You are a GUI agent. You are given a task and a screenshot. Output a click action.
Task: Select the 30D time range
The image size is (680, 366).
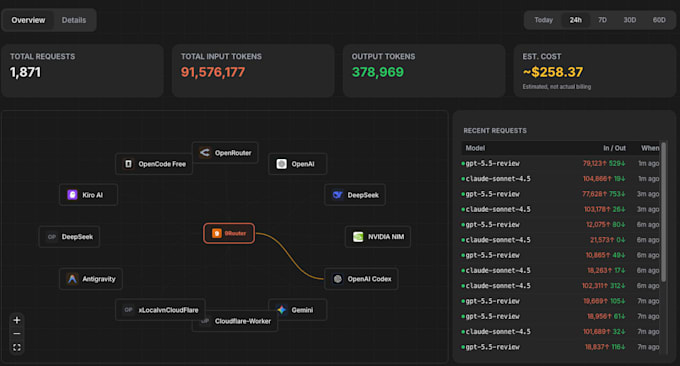630,20
